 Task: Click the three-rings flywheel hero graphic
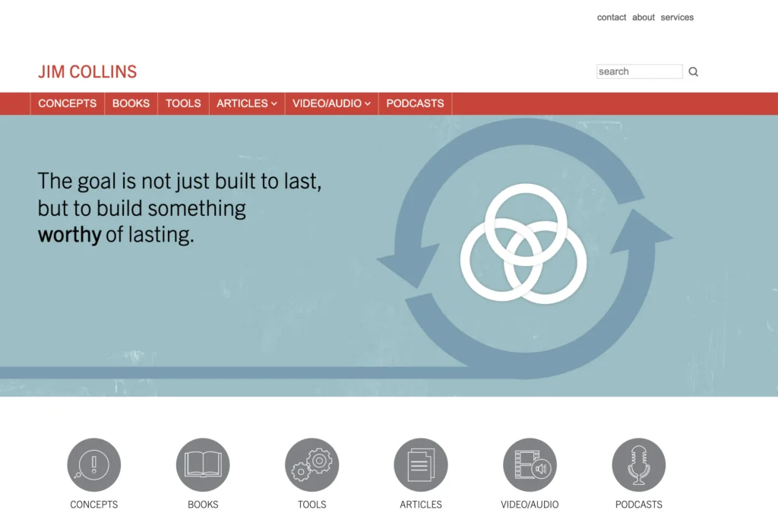click(524, 244)
